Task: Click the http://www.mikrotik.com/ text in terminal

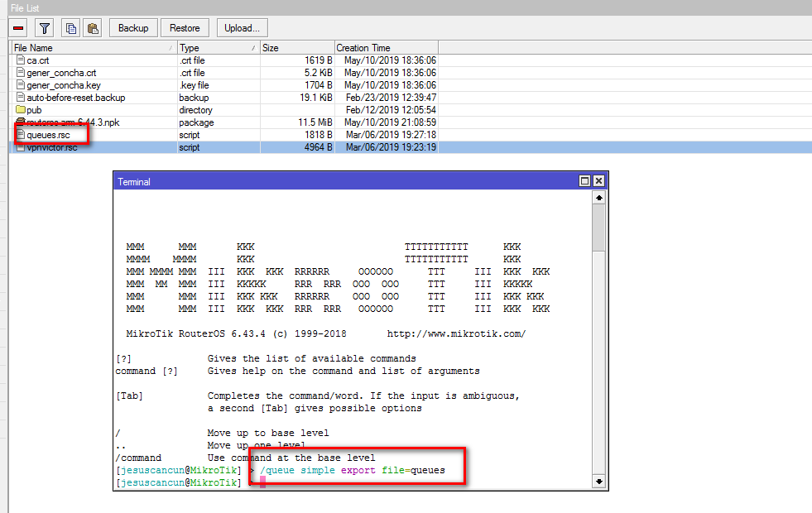Action: coord(456,334)
